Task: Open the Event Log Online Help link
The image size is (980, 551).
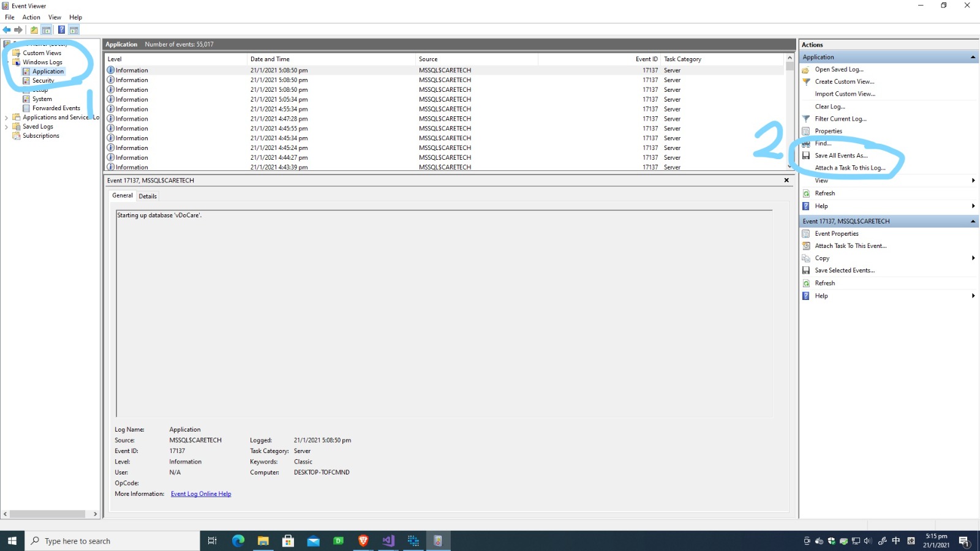Action: pos(201,494)
